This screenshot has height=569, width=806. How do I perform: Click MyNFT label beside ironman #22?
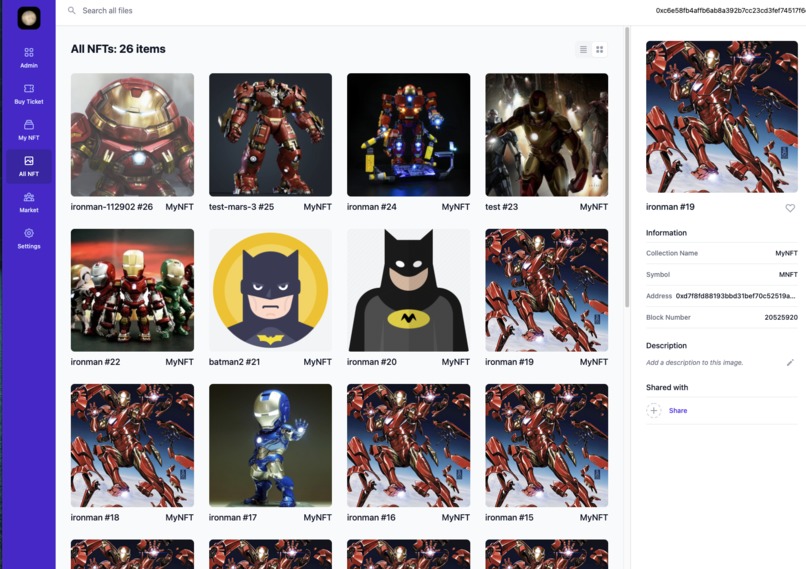coord(179,362)
